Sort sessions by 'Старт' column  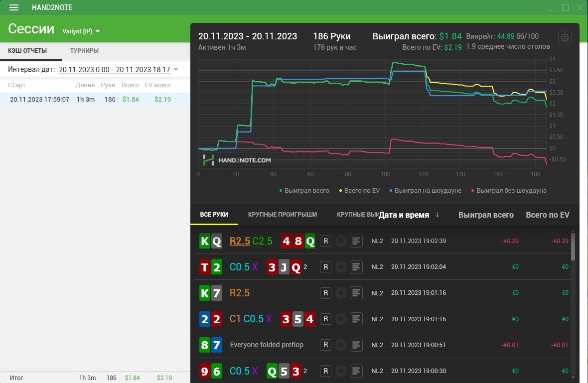click(17, 85)
